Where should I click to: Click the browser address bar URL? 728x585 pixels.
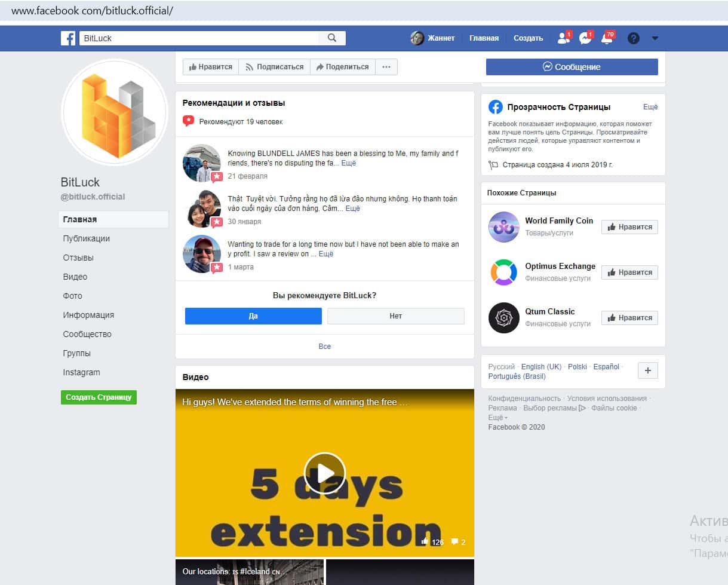pos(92,11)
